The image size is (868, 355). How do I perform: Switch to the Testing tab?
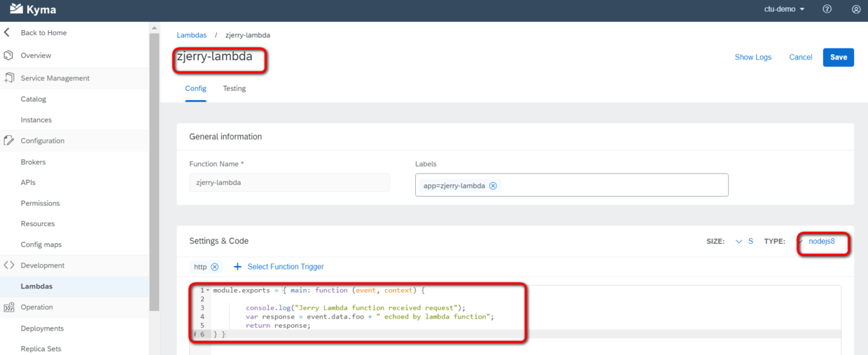pyautogui.click(x=234, y=89)
